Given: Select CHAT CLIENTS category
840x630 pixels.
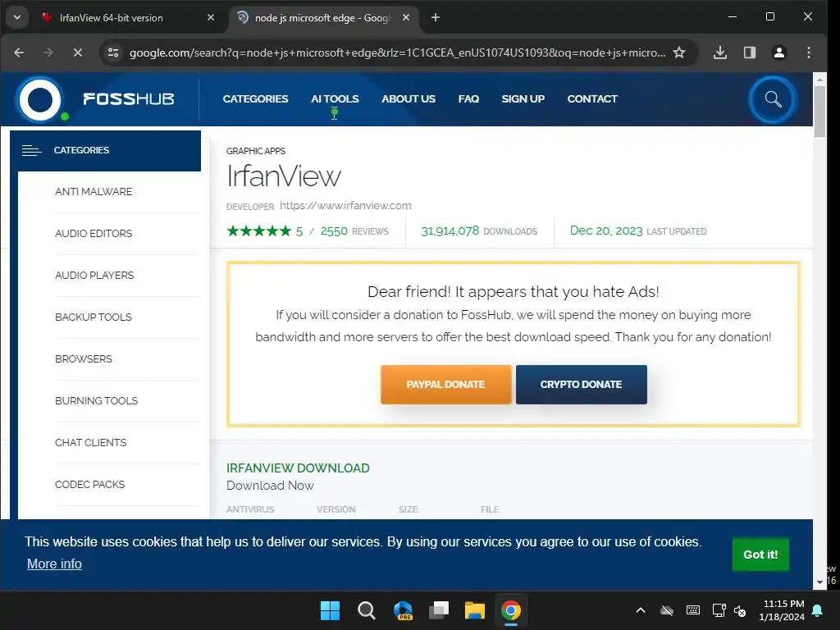Looking at the screenshot, I should point(90,442).
